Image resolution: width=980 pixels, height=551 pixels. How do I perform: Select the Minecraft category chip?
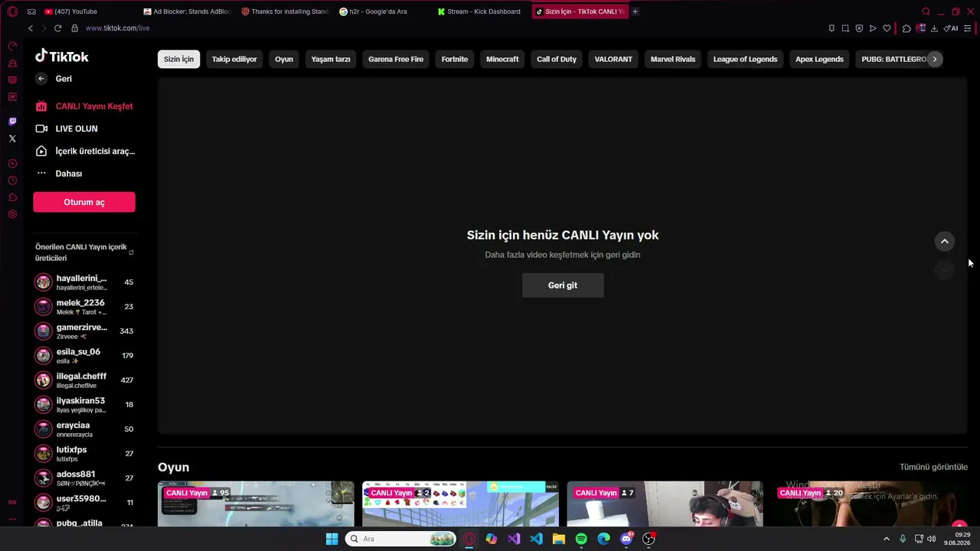[x=502, y=59]
